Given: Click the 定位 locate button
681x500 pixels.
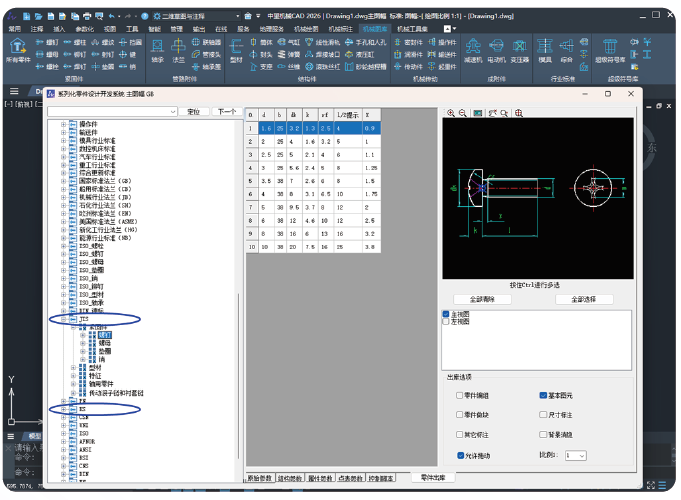Looking at the screenshot, I should (x=193, y=112).
